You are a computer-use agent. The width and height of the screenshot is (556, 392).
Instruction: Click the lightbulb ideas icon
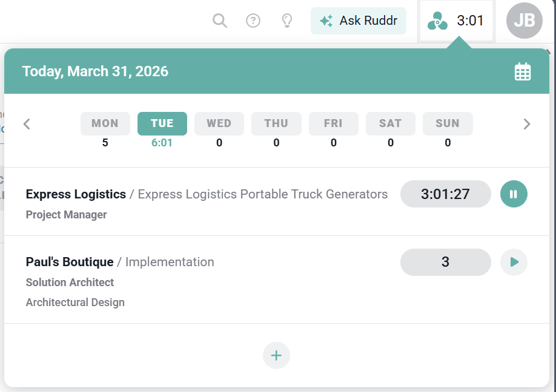tap(287, 21)
